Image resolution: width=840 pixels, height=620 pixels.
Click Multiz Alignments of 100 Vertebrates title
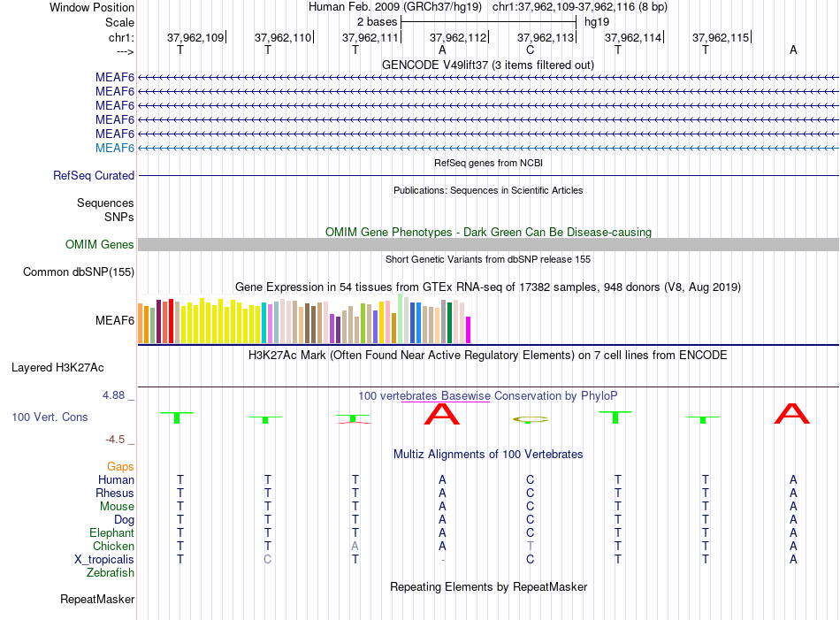(488, 455)
